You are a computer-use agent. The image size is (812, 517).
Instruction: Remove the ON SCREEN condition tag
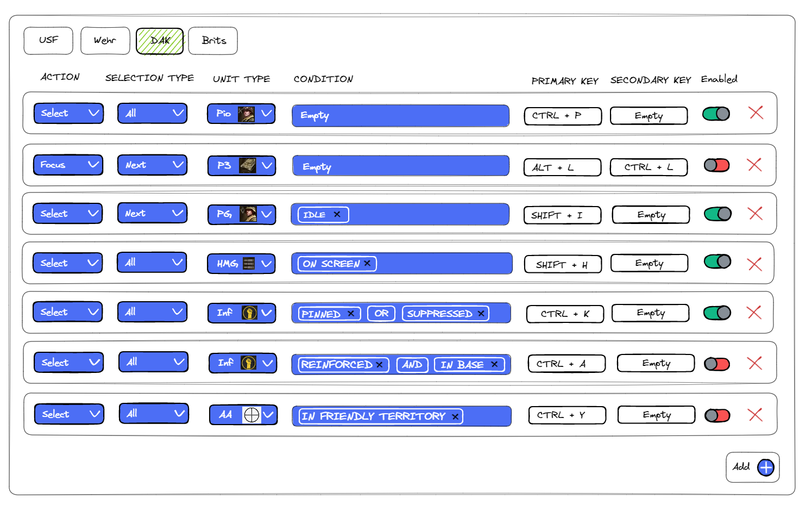(x=367, y=263)
